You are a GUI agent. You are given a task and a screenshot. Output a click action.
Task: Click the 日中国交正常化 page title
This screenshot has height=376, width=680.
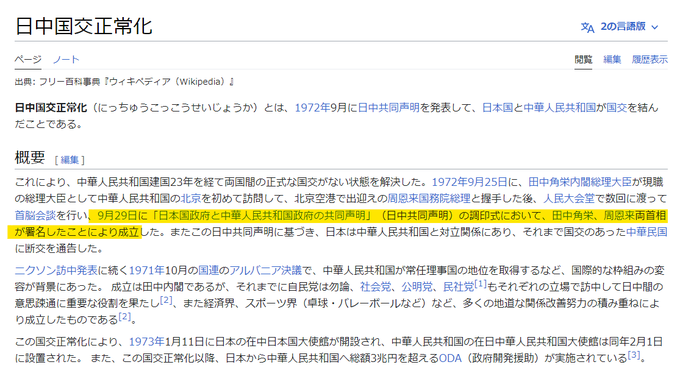coord(83,26)
